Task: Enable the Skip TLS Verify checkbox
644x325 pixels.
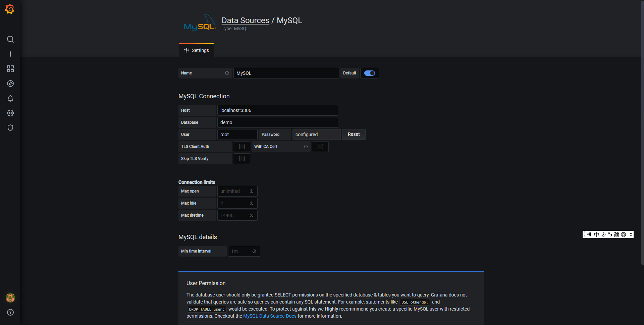Action: (242, 159)
